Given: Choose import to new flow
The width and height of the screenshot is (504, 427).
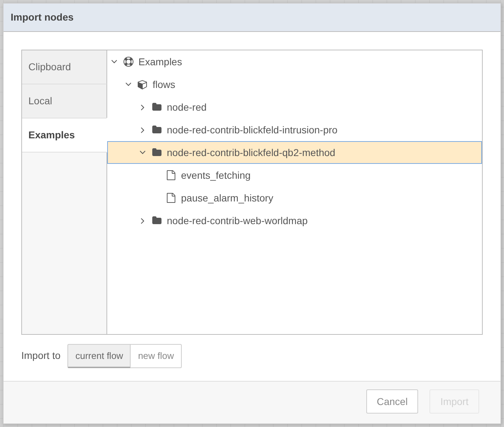Looking at the screenshot, I should (x=156, y=356).
